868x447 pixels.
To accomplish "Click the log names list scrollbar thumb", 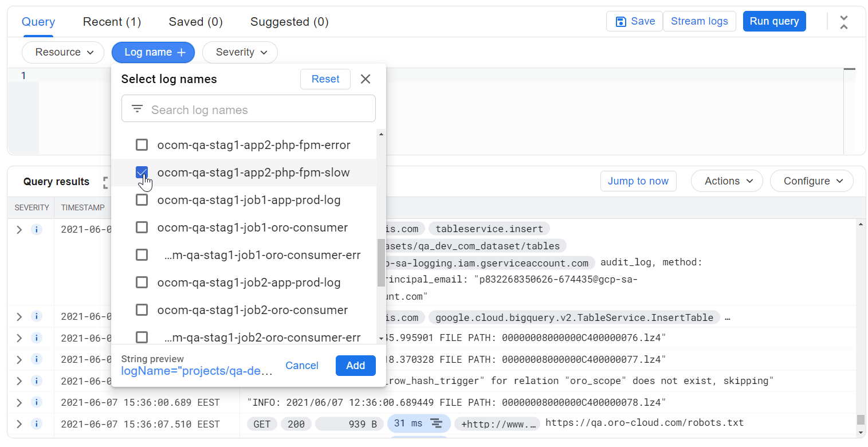I will point(381,262).
